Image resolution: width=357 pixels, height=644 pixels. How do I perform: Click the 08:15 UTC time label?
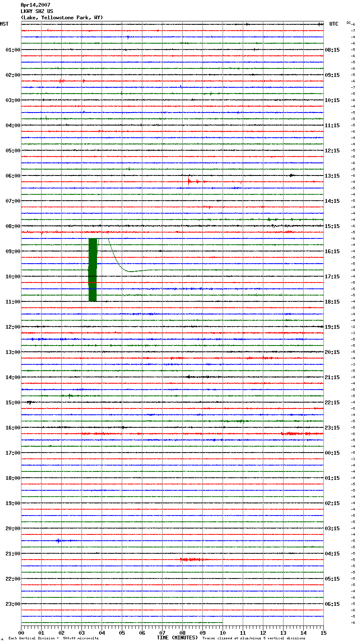coord(332,50)
